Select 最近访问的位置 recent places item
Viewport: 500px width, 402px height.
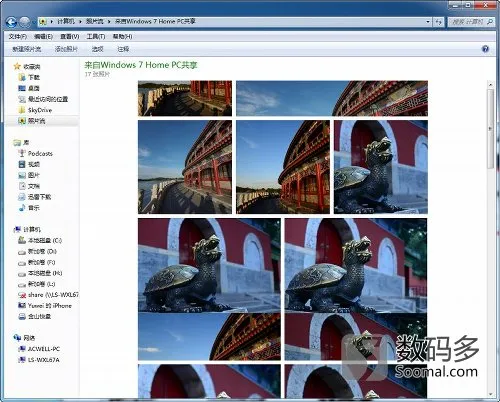click(x=43, y=99)
